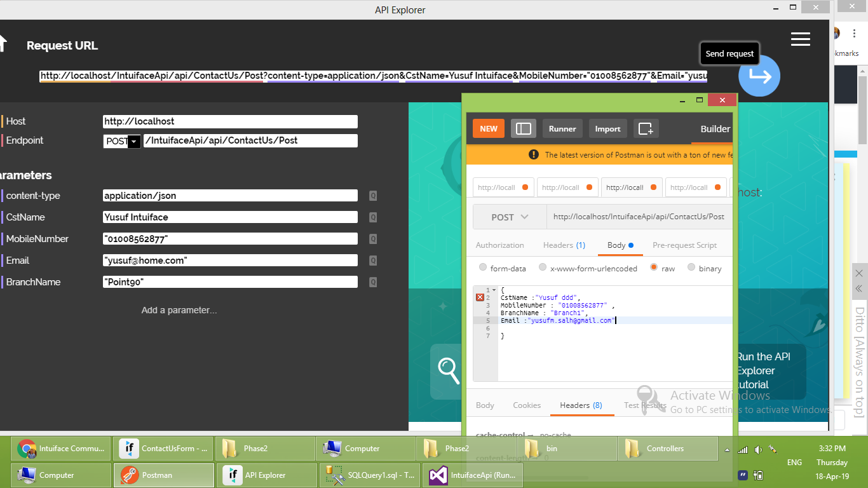
Task: Click the CstName value input field
Action: (x=230, y=217)
